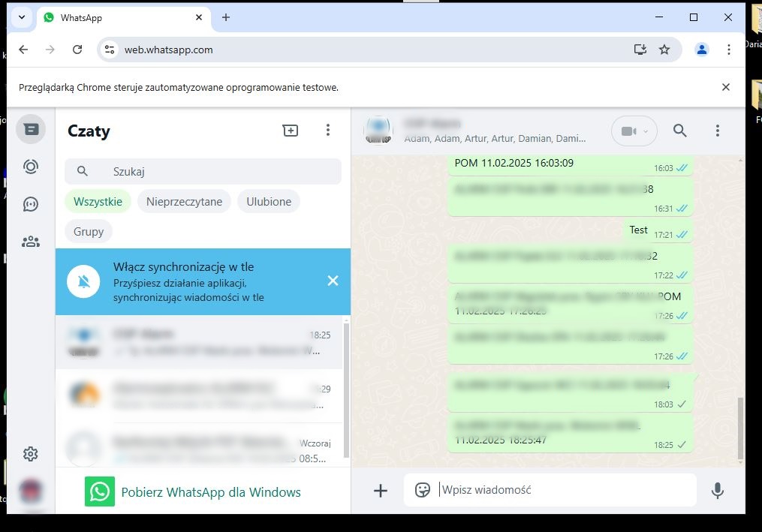Open the Czaty three-dot menu

pos(328,130)
